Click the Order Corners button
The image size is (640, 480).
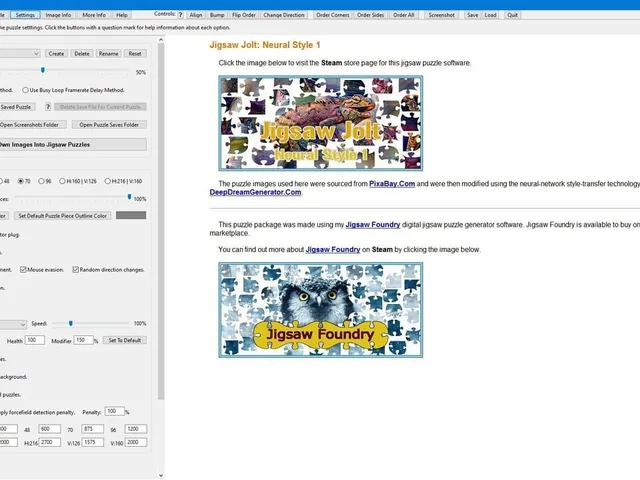(333, 15)
